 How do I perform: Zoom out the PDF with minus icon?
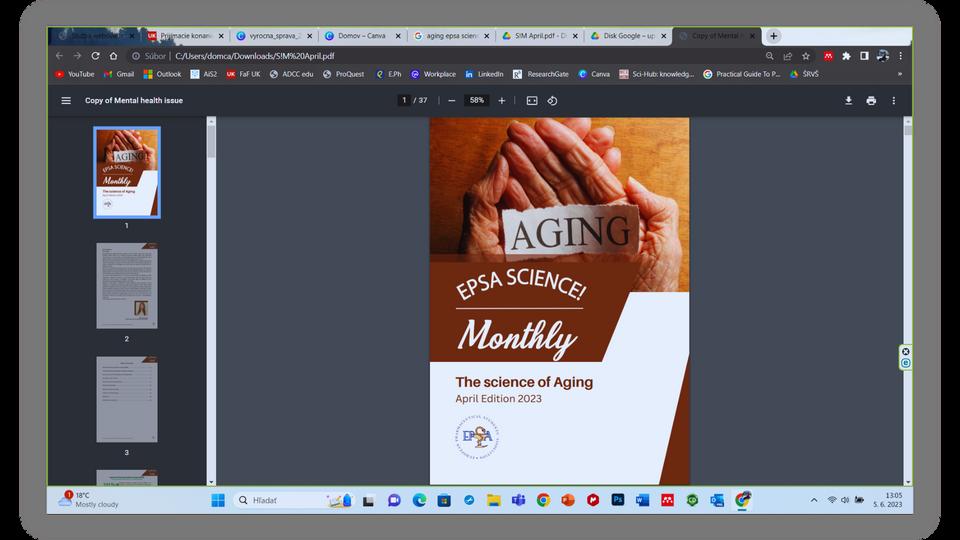452,100
